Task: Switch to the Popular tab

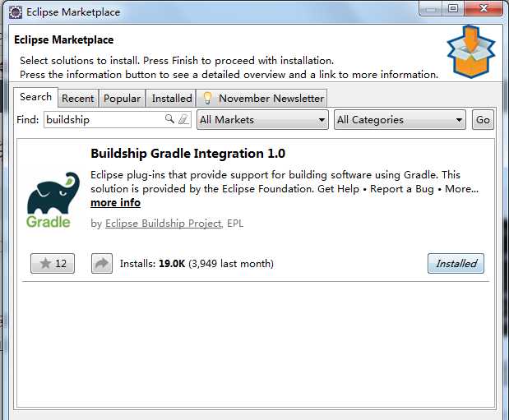Action: [122, 99]
